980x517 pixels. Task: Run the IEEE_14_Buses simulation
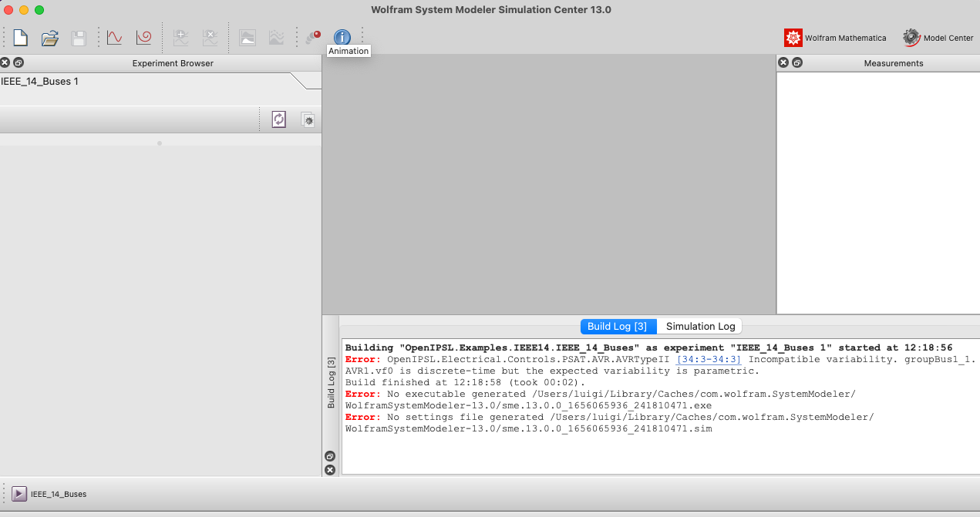point(21,494)
